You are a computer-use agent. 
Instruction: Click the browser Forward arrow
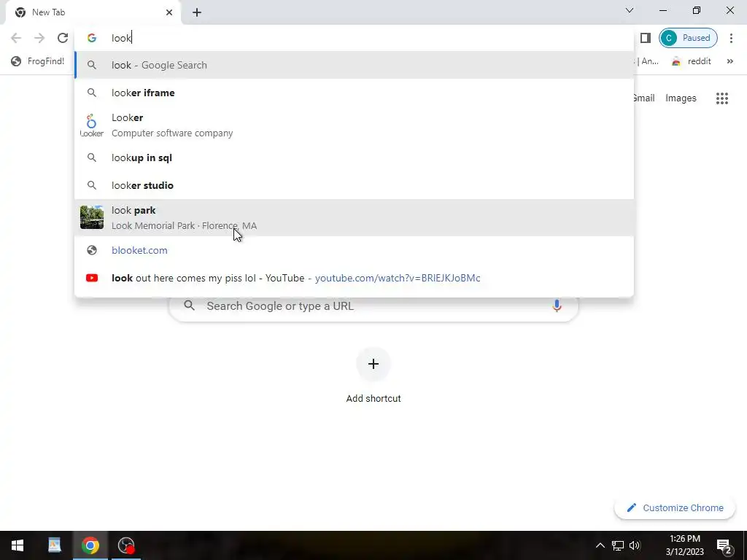(x=39, y=38)
